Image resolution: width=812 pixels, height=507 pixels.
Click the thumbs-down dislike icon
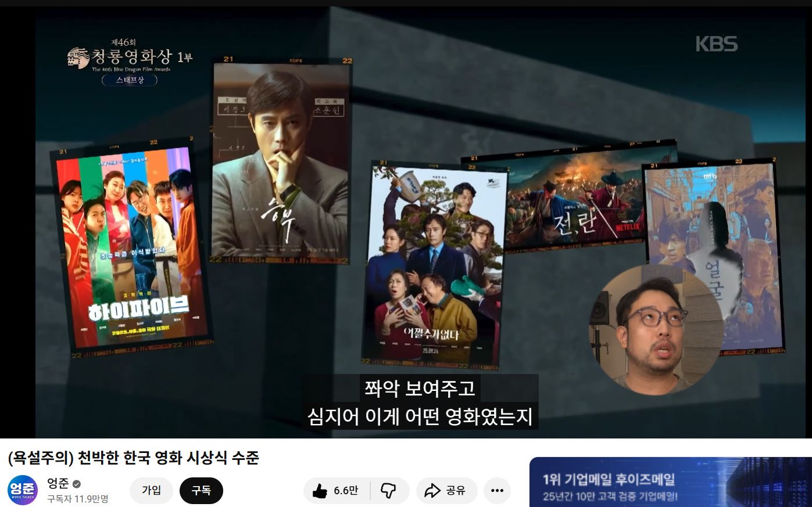[x=388, y=491]
